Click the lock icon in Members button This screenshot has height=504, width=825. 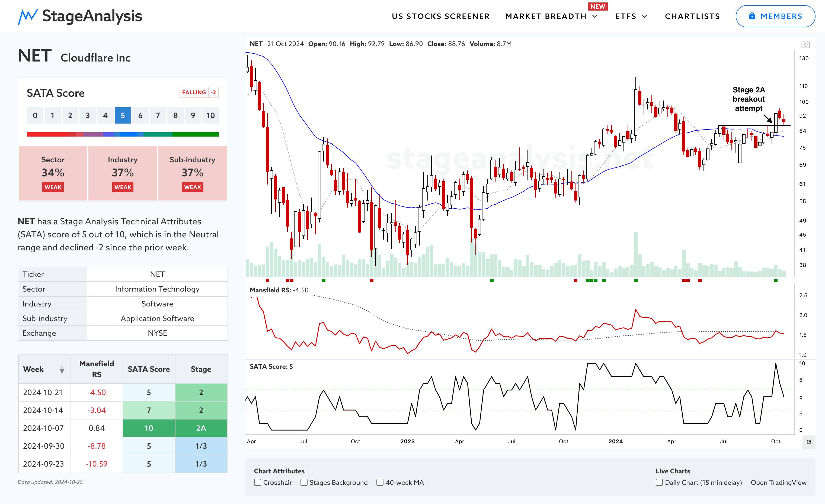coord(752,16)
